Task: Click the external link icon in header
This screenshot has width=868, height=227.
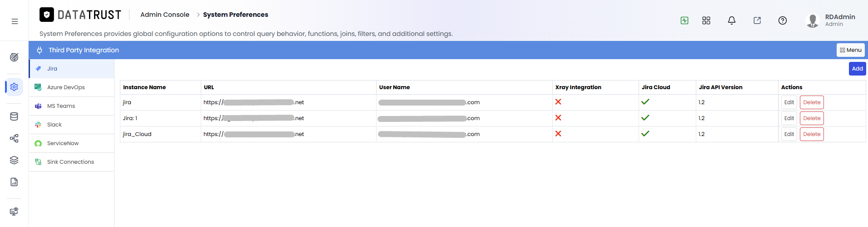Action: [757, 20]
